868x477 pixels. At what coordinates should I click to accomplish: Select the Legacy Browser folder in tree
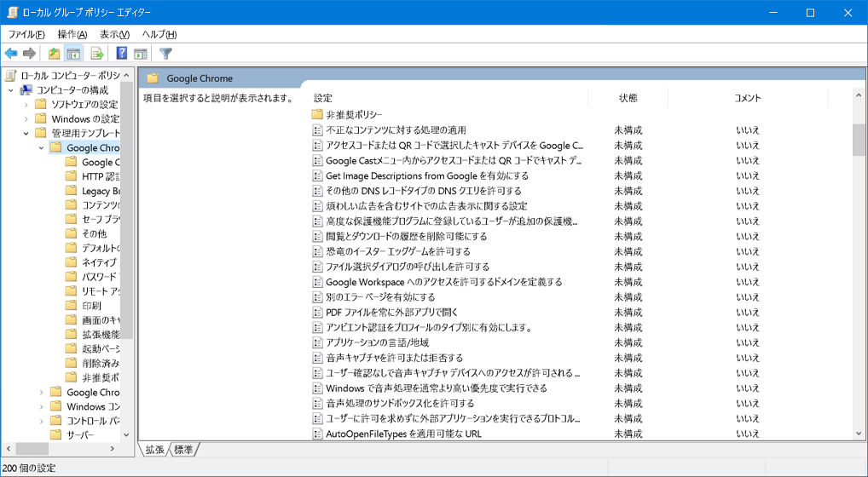(x=92, y=192)
